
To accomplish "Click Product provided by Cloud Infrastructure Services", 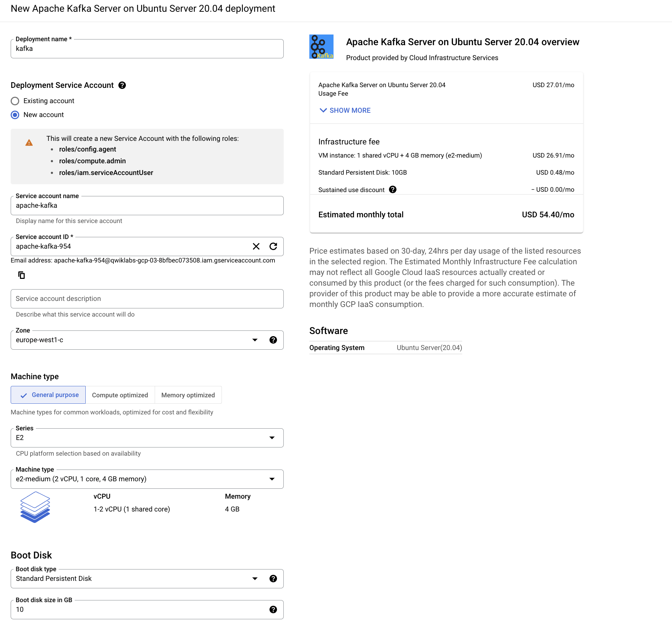I will pos(422,58).
